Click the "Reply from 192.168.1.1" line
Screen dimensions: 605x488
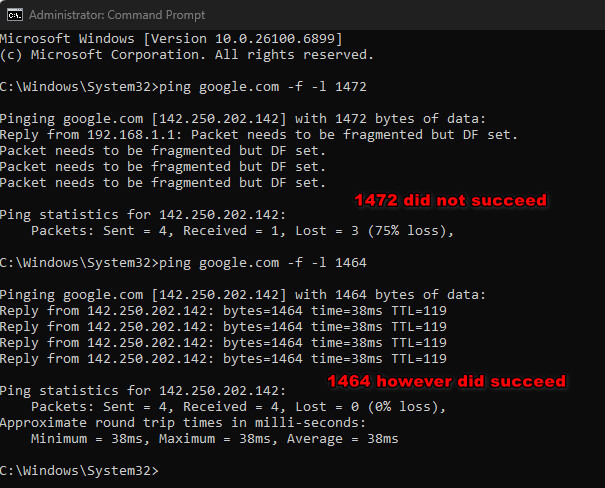pyautogui.click(x=258, y=135)
